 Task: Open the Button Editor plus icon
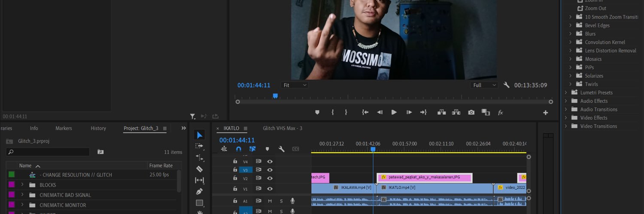(546, 113)
